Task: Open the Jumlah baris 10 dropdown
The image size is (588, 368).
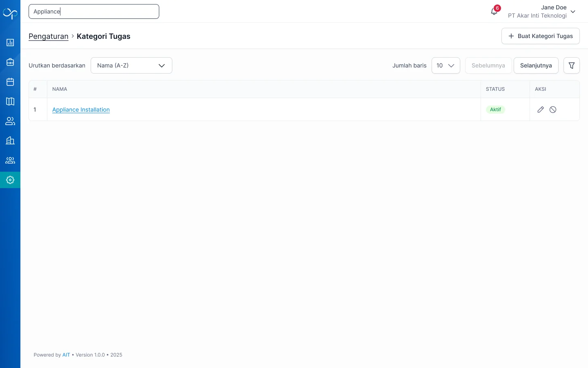Action: [x=446, y=65]
